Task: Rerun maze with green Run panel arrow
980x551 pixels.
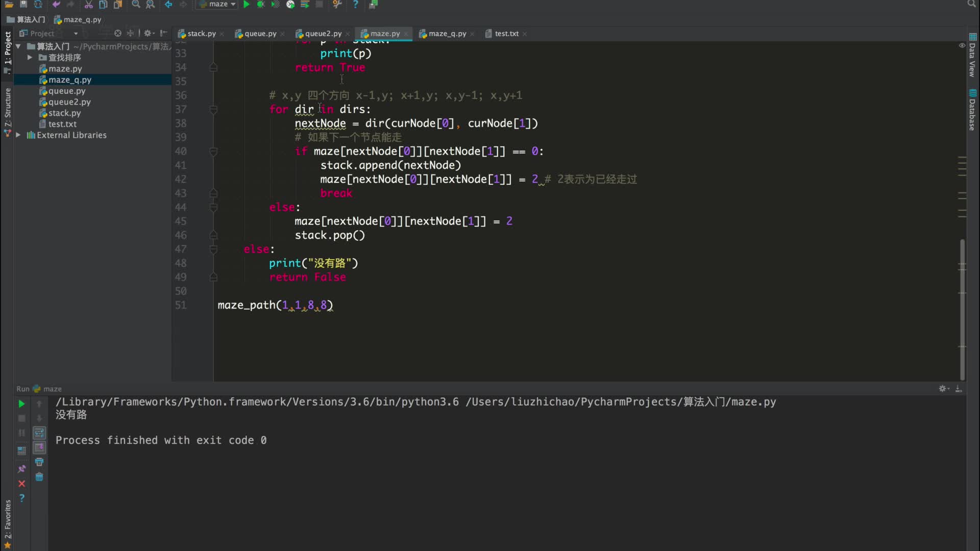Action: click(x=21, y=404)
